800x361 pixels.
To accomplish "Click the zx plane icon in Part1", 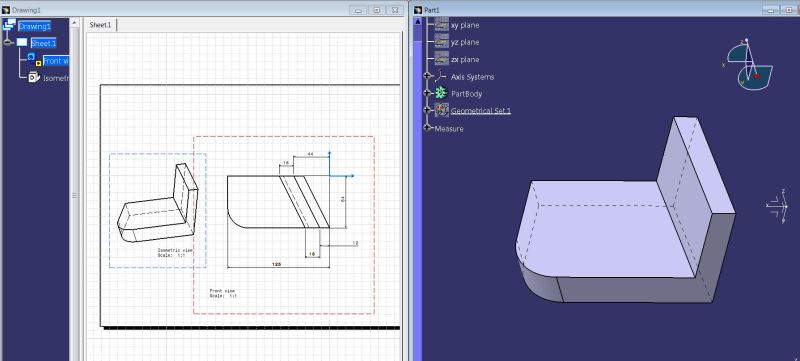I will point(442,59).
